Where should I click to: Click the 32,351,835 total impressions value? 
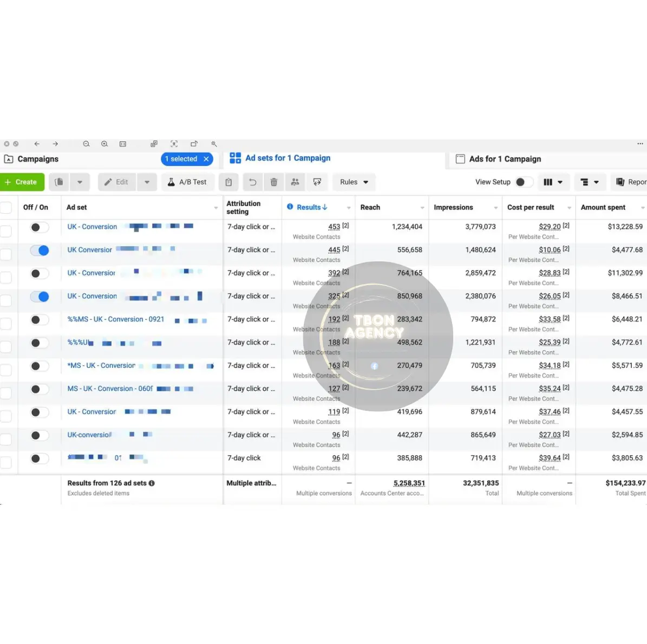pyautogui.click(x=481, y=483)
